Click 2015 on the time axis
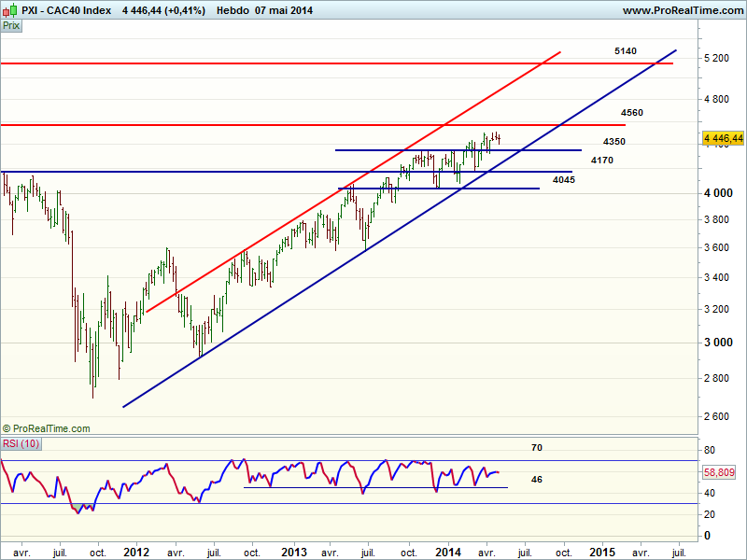This screenshot has height=560, width=747. tap(601, 552)
